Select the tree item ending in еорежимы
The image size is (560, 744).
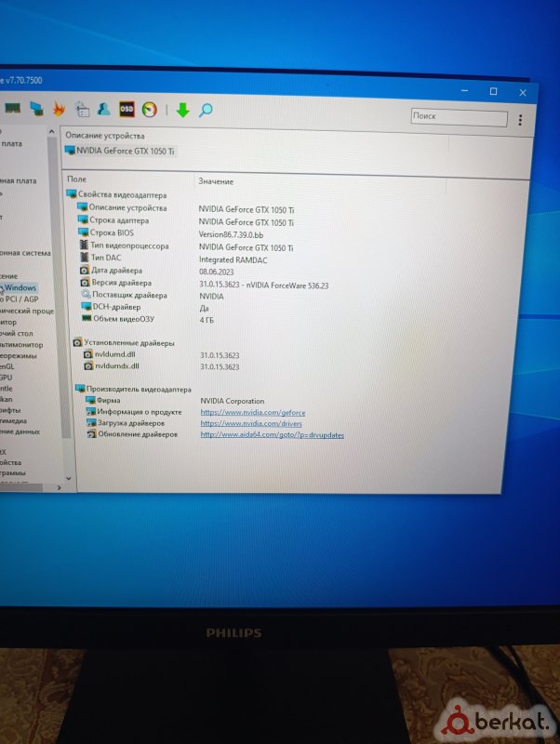18,355
